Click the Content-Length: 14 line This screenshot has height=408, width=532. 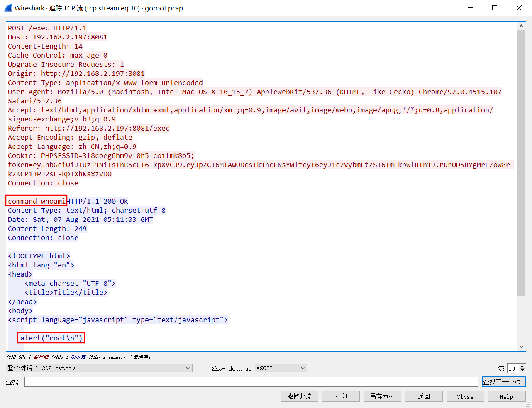[x=45, y=46]
